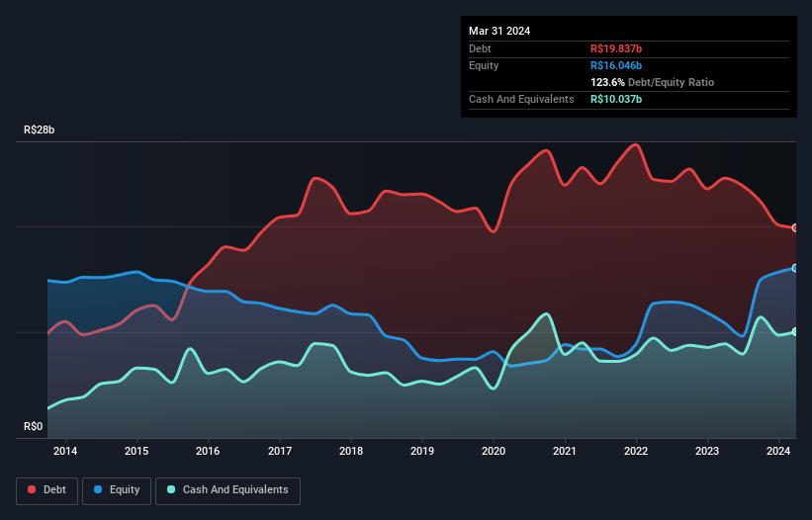
Task: Click the teal Cash endpoint marker
Action: point(795,331)
